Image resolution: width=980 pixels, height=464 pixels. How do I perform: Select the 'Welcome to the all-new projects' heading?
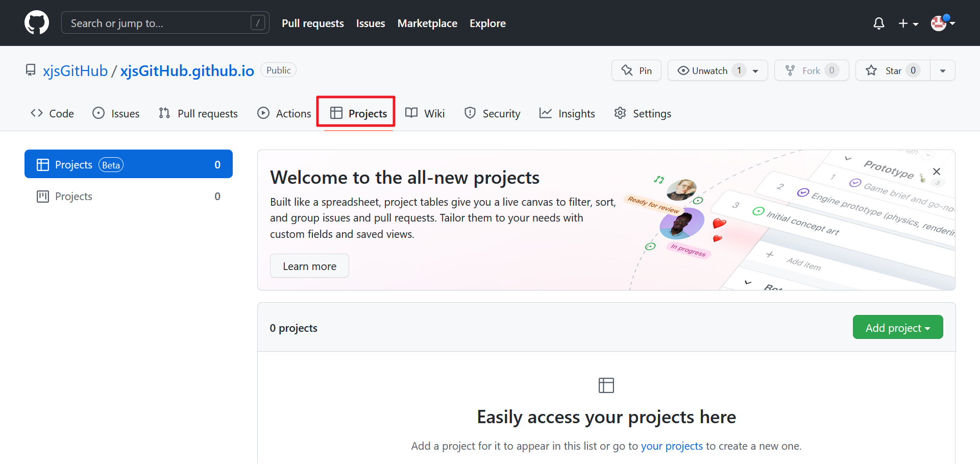pos(405,178)
